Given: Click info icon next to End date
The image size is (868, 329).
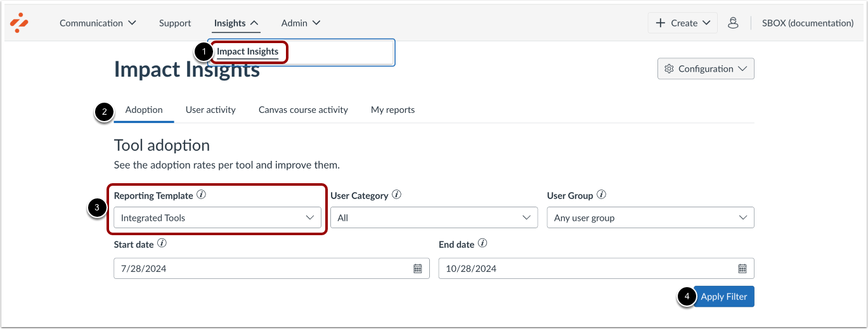Looking at the screenshot, I should (483, 243).
